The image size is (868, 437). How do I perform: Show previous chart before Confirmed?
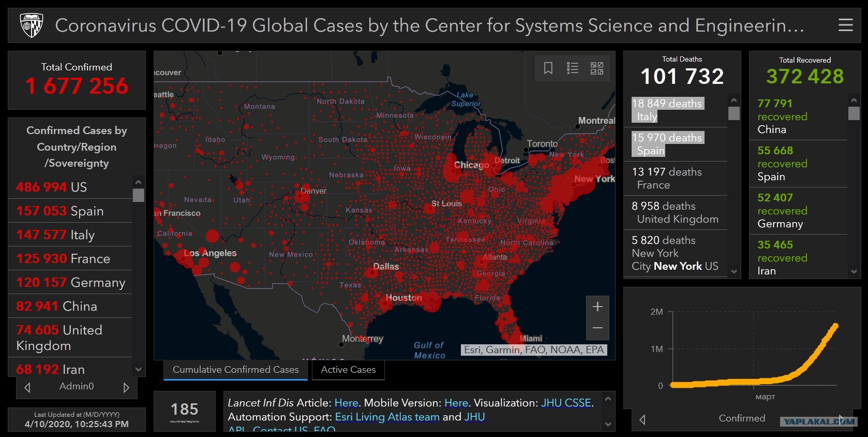click(642, 419)
